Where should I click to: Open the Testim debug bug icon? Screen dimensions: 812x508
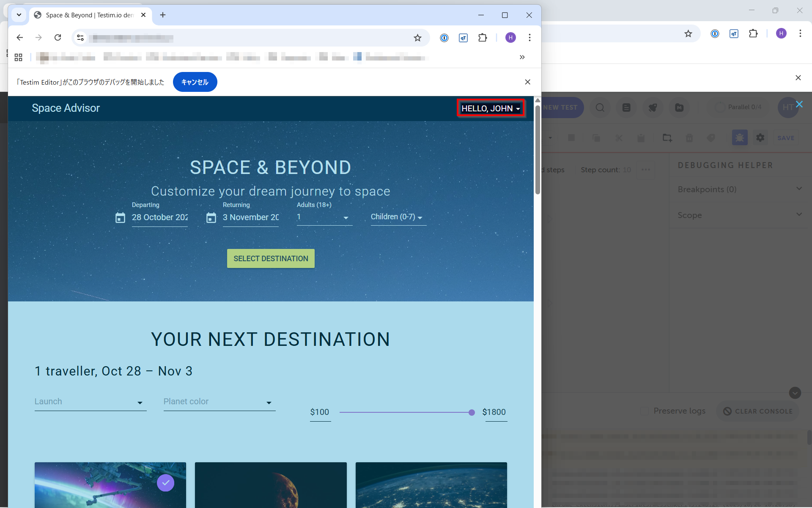[740, 138]
